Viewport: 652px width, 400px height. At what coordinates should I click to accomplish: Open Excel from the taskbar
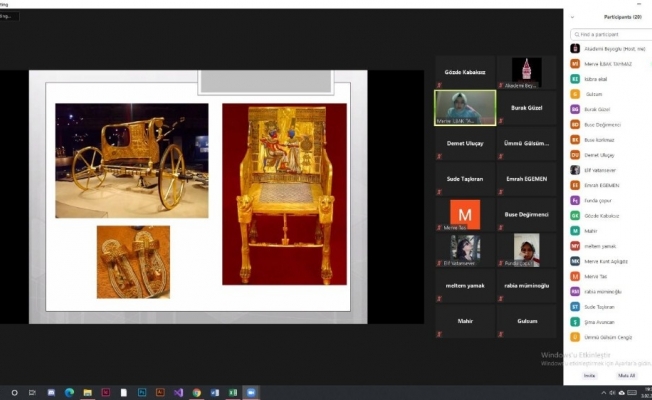[232, 392]
